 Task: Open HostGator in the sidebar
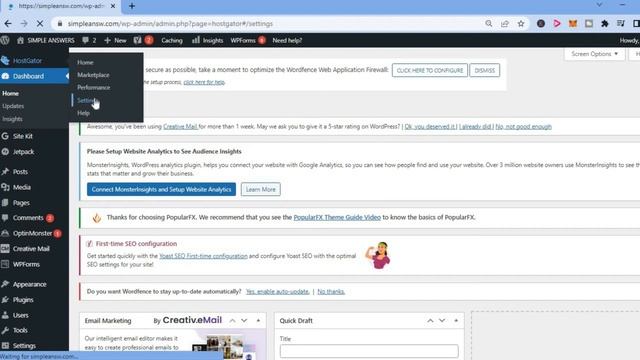coord(27,60)
